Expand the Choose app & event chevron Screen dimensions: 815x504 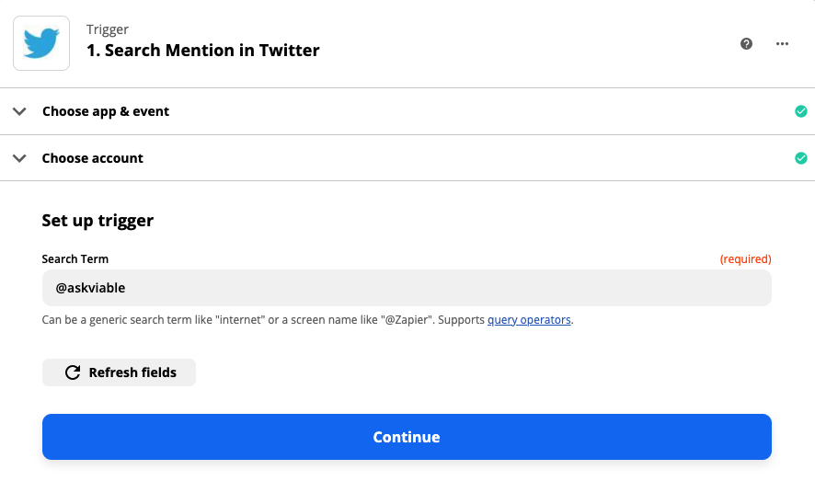point(19,111)
